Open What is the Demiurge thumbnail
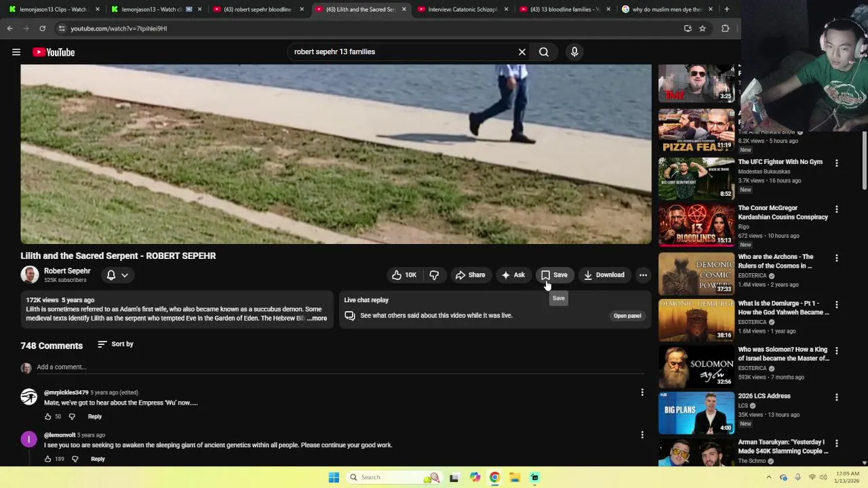Viewport: 868px width, 488px height. [696, 320]
